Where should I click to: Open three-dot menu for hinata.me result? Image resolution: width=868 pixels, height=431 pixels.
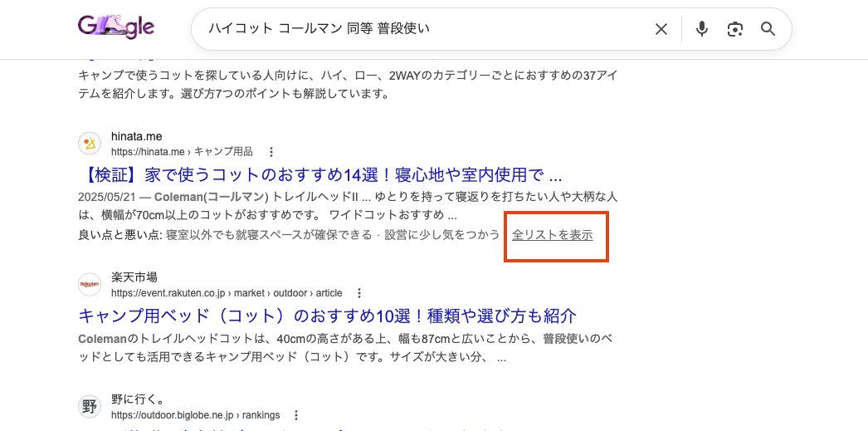tap(271, 152)
